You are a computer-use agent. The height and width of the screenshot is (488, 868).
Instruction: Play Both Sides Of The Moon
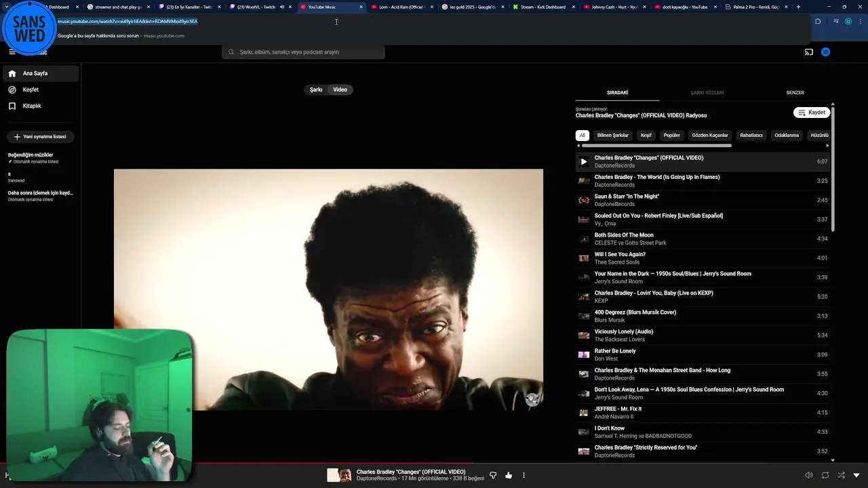(x=703, y=239)
